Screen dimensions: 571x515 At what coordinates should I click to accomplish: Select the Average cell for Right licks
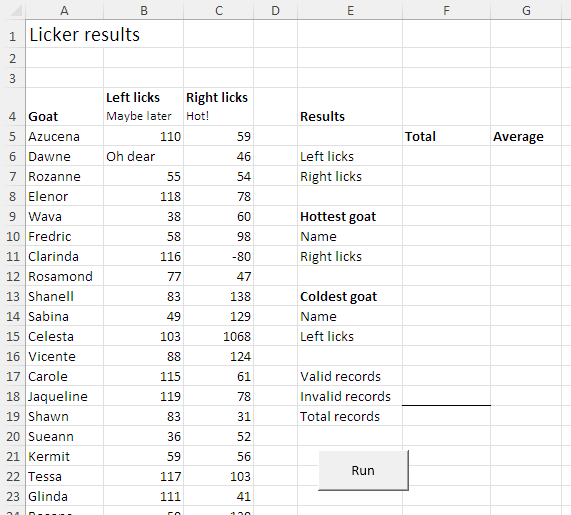[526, 177]
